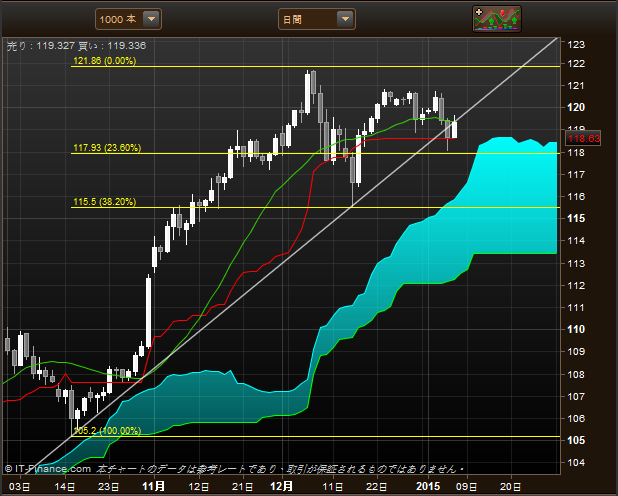
Task: Click the 11月 date axis label
Action: pos(153,486)
